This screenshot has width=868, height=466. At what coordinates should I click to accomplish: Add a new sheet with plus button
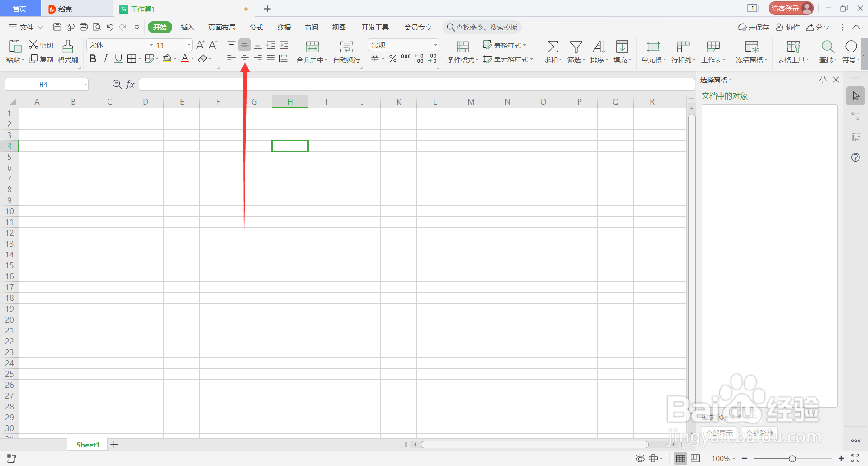click(114, 445)
